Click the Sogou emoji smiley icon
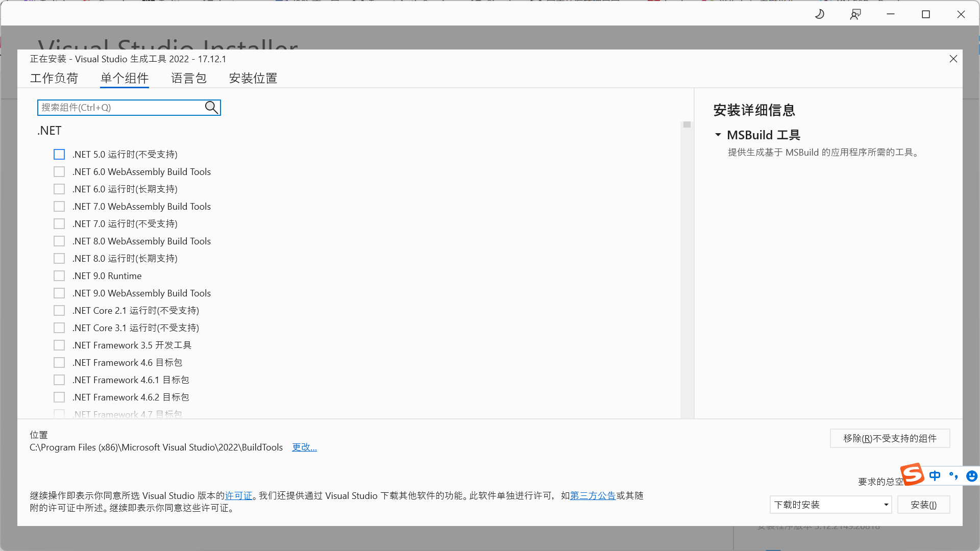The height and width of the screenshot is (551, 980). coord(971,476)
